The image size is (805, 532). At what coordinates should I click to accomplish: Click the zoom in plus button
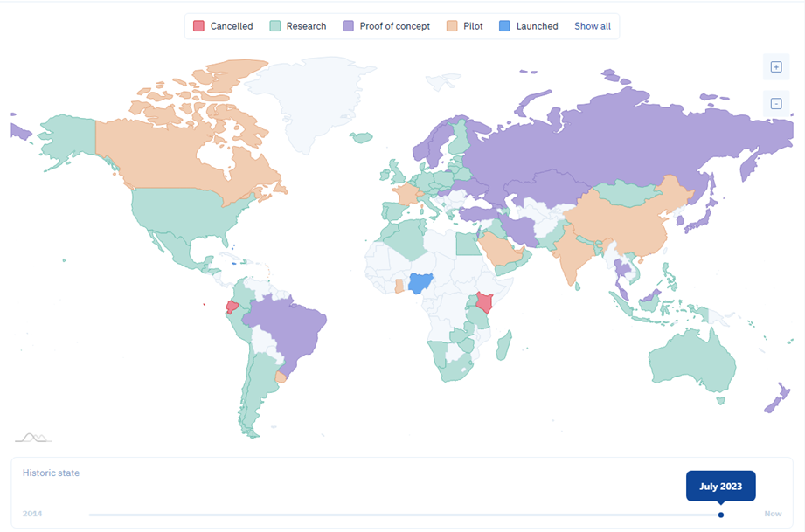(776, 66)
